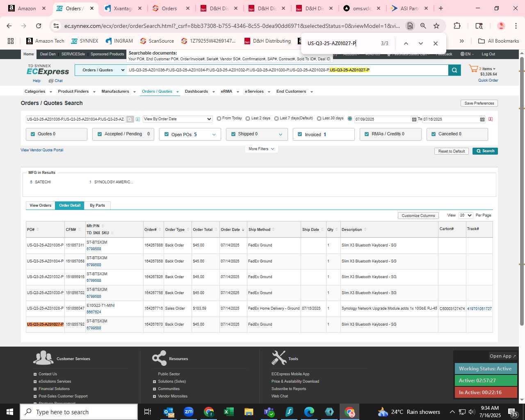The width and height of the screenshot is (525, 420).
Task: Open the End Customers menu
Action: (294, 91)
